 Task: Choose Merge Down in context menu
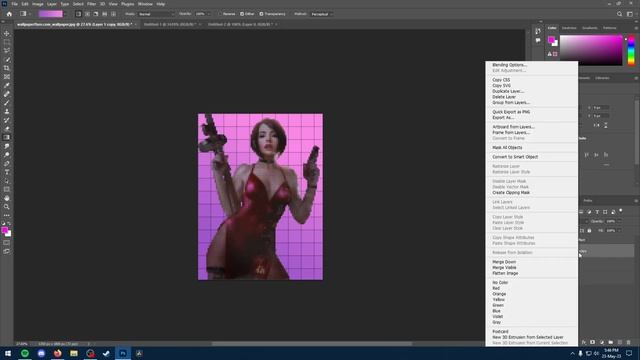[504, 262]
